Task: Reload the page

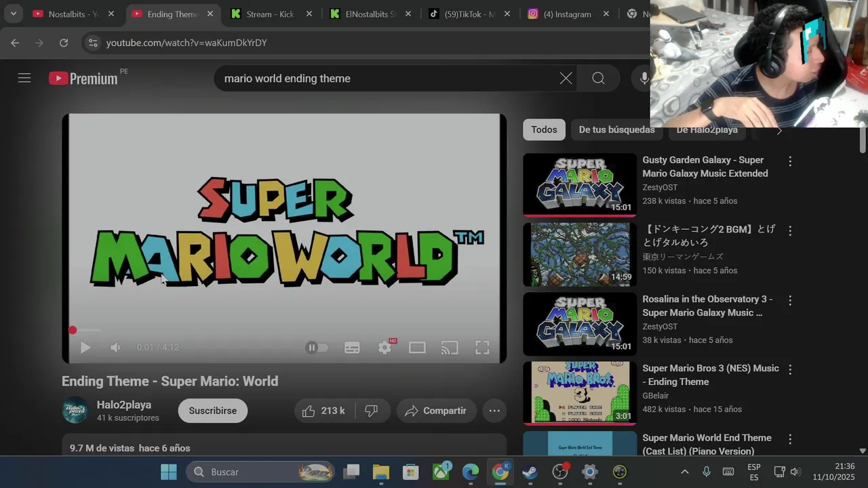Action: click(64, 43)
